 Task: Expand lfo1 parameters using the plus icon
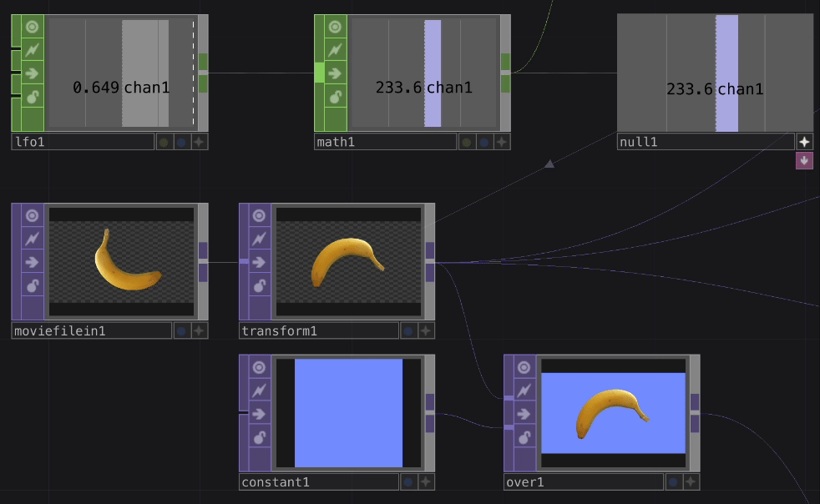(198, 141)
